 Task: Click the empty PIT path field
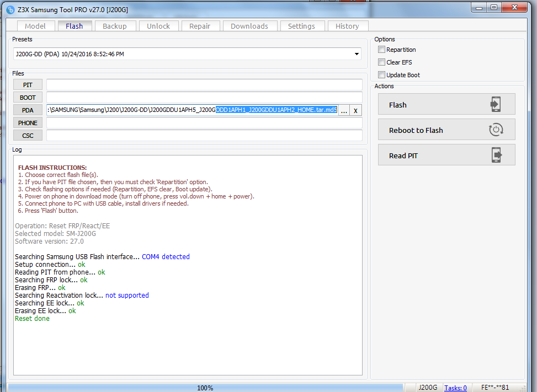pos(204,84)
